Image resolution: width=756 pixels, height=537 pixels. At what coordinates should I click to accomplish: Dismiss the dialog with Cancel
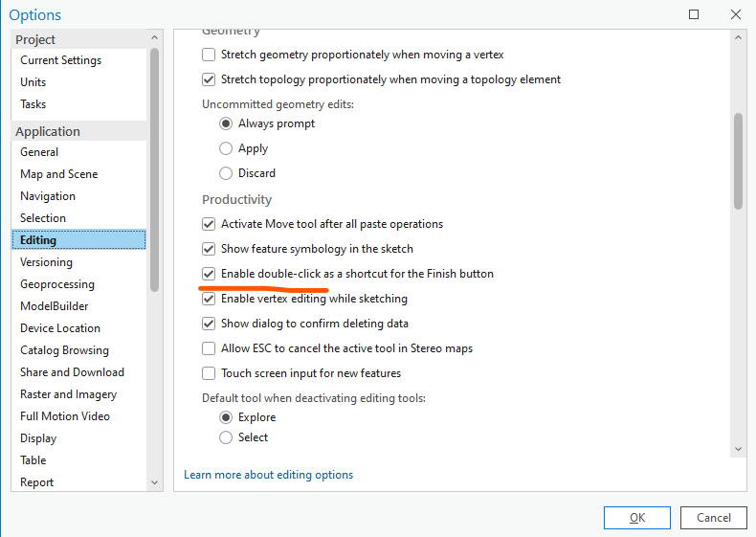tap(714, 518)
